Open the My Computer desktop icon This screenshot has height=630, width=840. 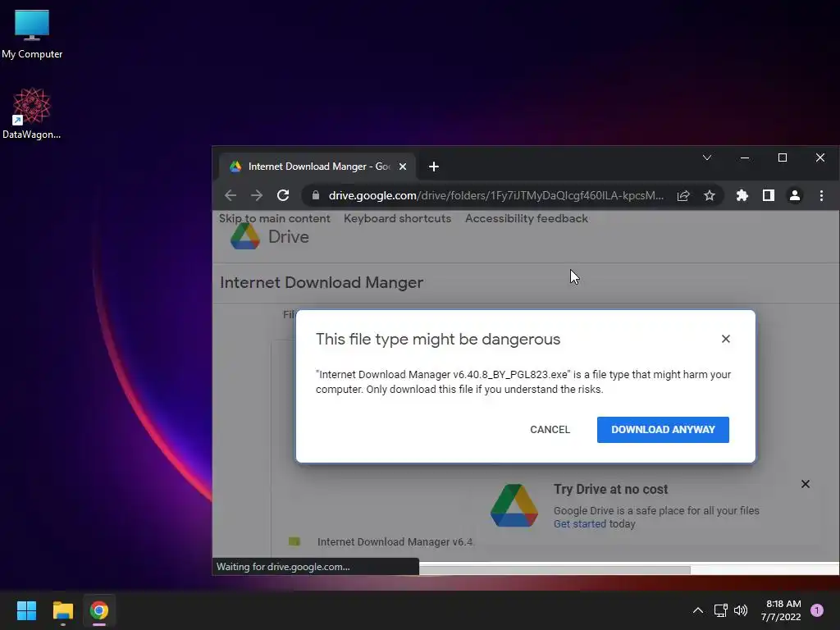tap(32, 34)
